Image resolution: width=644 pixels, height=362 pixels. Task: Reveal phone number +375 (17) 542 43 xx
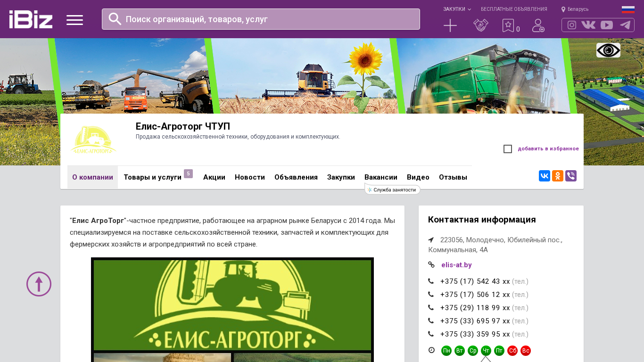click(475, 281)
